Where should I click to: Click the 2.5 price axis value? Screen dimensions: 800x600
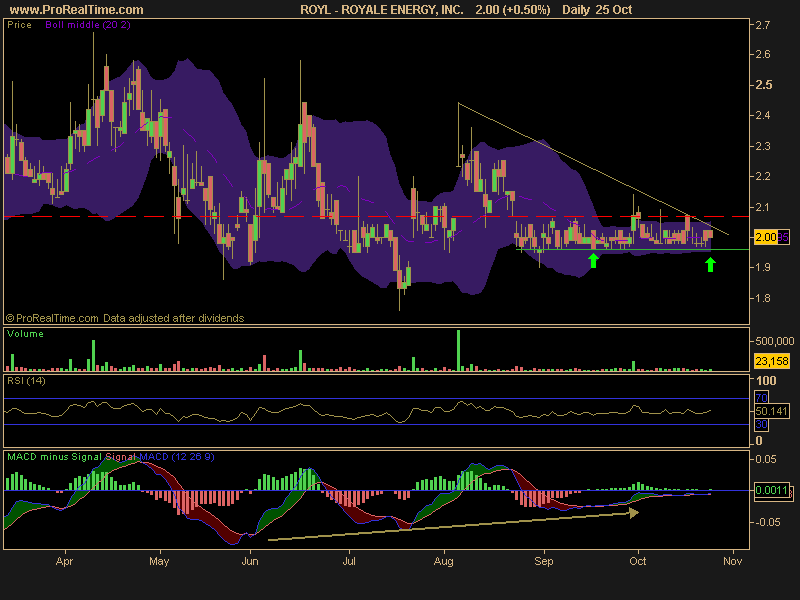pos(763,85)
